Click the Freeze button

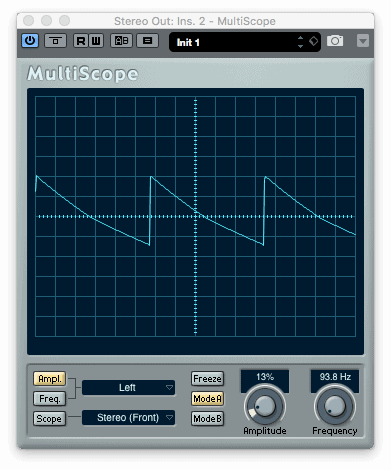pos(207,379)
